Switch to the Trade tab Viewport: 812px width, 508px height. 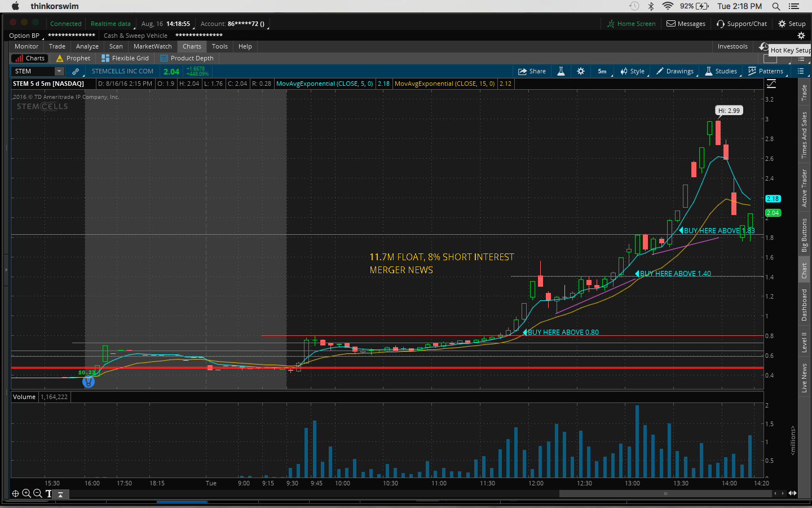pos(57,46)
